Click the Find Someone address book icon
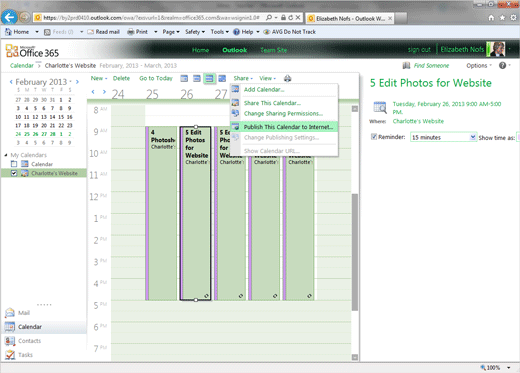 [406, 65]
